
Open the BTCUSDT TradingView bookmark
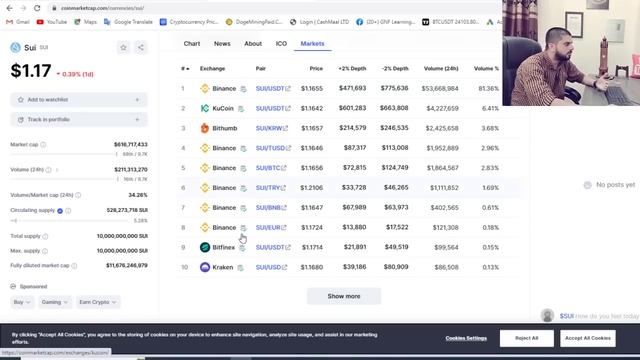(x=451, y=22)
